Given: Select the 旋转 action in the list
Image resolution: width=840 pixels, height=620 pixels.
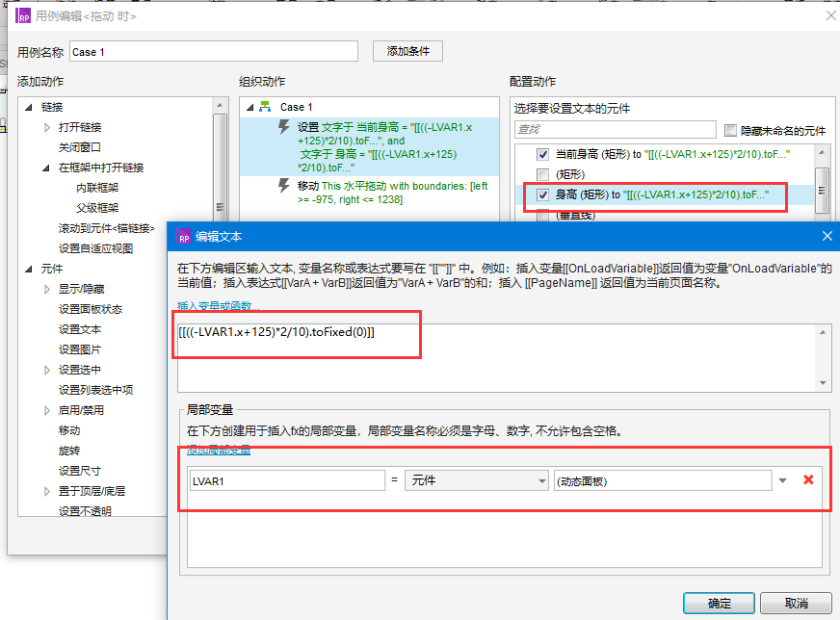Looking at the screenshot, I should tap(67, 451).
